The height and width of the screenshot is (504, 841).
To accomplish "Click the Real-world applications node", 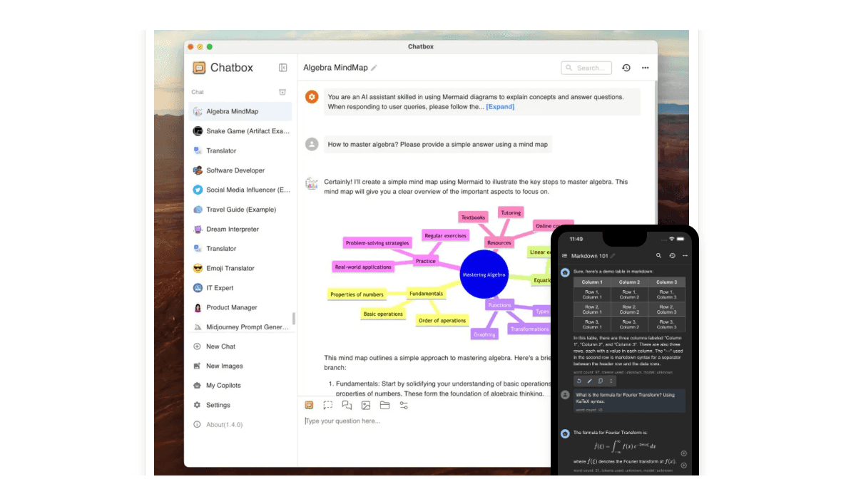I will coord(363,267).
